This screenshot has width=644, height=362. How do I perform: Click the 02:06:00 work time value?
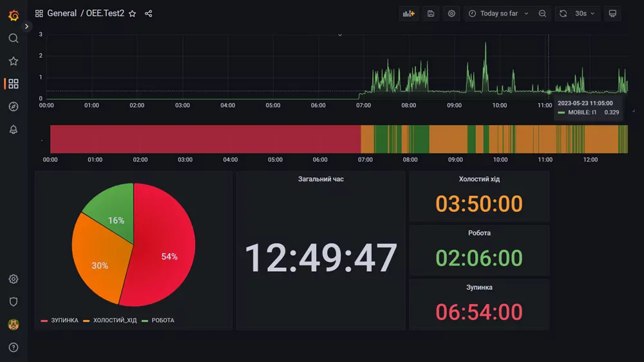(479, 258)
